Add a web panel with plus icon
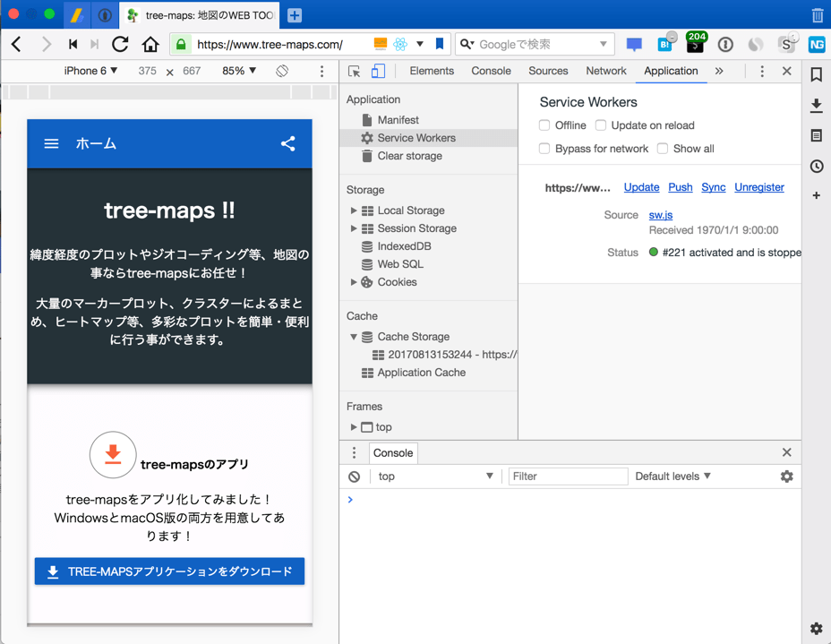The height and width of the screenshot is (644, 831). click(x=817, y=195)
